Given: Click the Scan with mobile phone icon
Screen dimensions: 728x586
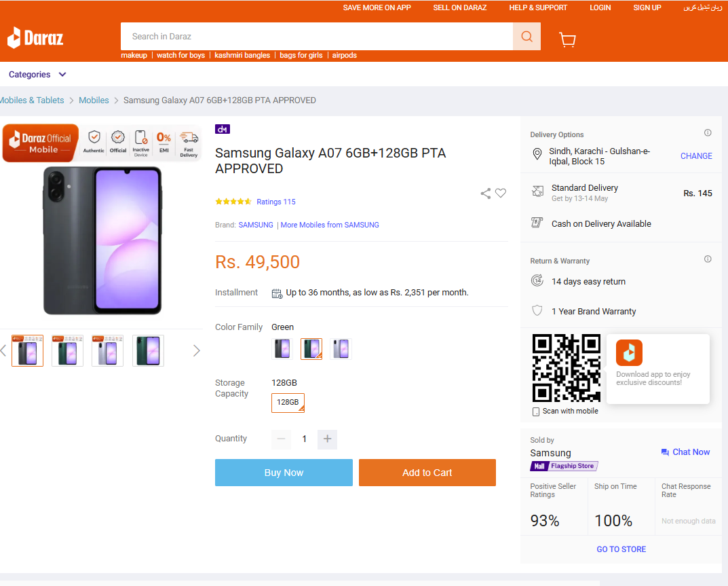Looking at the screenshot, I should (x=536, y=411).
